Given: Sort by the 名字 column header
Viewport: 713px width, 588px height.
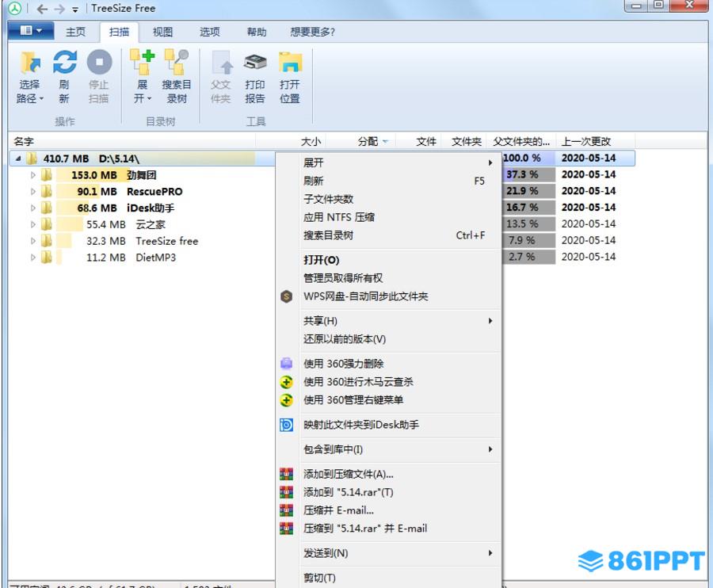Looking at the screenshot, I should tap(132, 141).
